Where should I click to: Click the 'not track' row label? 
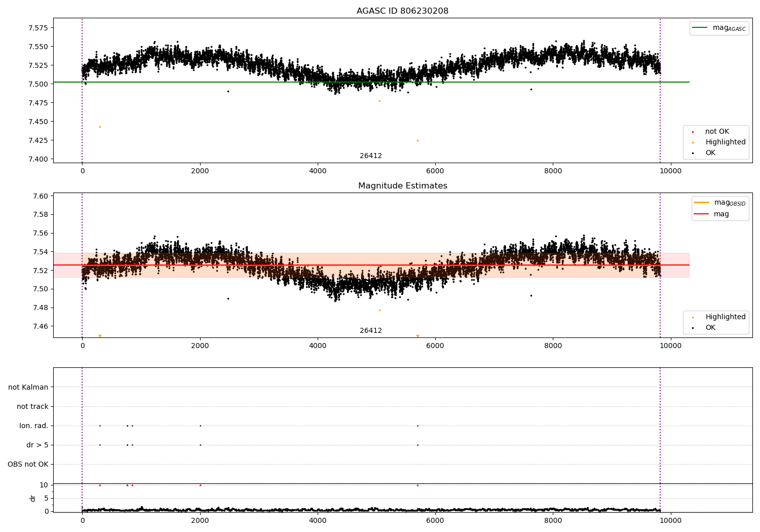[x=32, y=406]
